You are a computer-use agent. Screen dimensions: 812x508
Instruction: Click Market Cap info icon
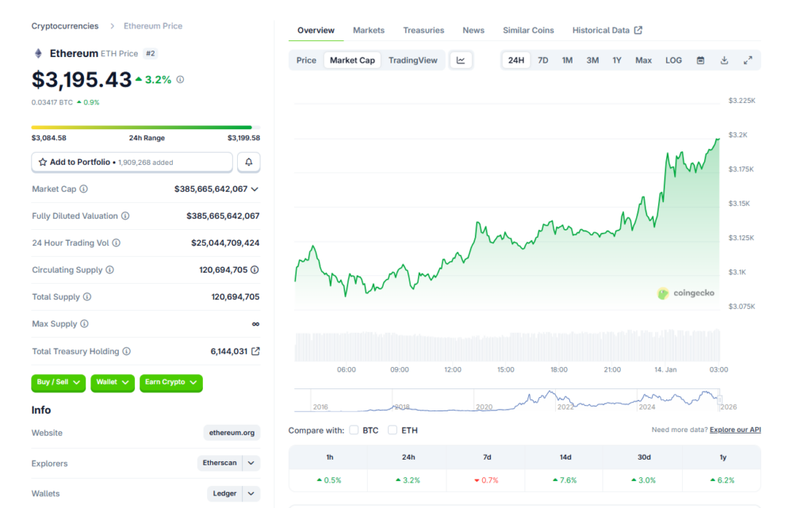[84, 189]
